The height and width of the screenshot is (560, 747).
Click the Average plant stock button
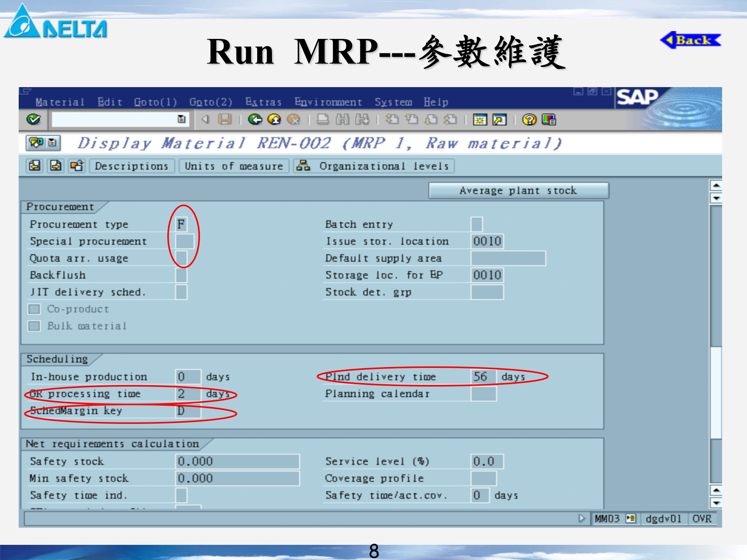tap(519, 190)
